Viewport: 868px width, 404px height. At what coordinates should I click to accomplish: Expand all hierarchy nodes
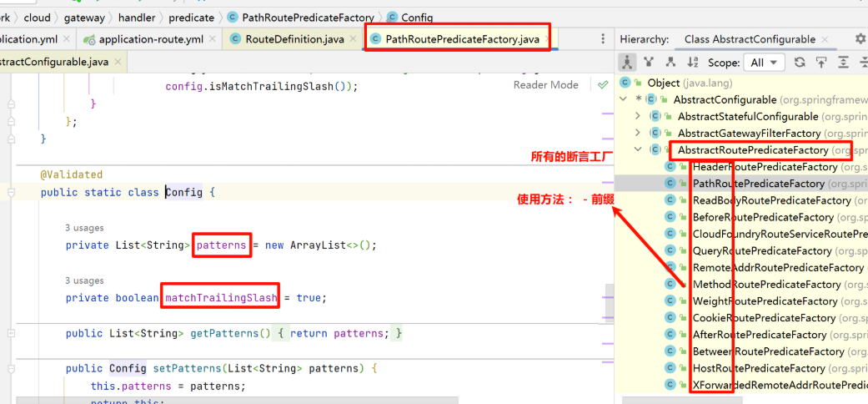tap(843, 63)
